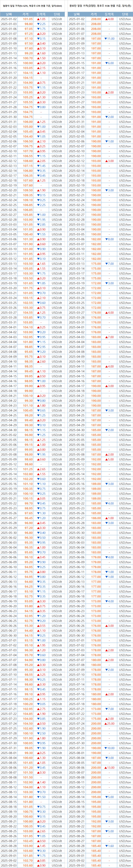The height and width of the screenshot is (868, 133).
Task: Click iron ore price 109.50 on 2025-02-20
Action: (28, 190)
